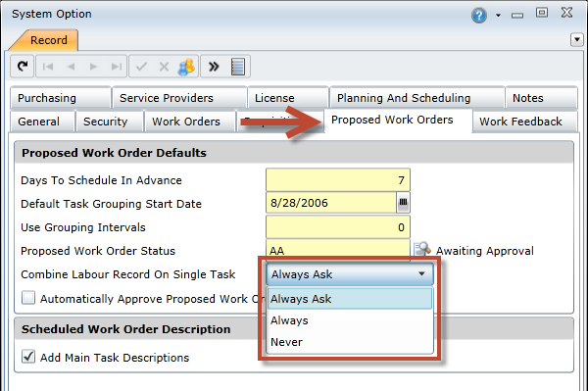The height and width of the screenshot is (391, 588).
Task: Open the General tab
Action: [42, 122]
